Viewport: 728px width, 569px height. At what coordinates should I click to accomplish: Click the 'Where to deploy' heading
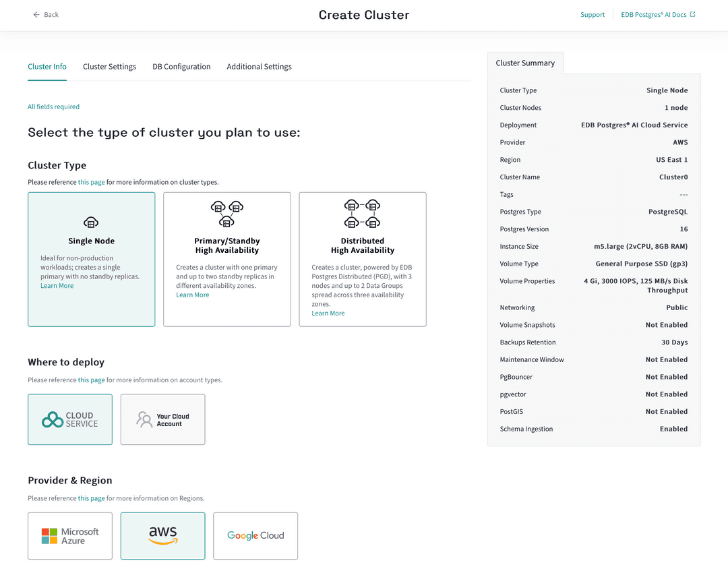66,362
